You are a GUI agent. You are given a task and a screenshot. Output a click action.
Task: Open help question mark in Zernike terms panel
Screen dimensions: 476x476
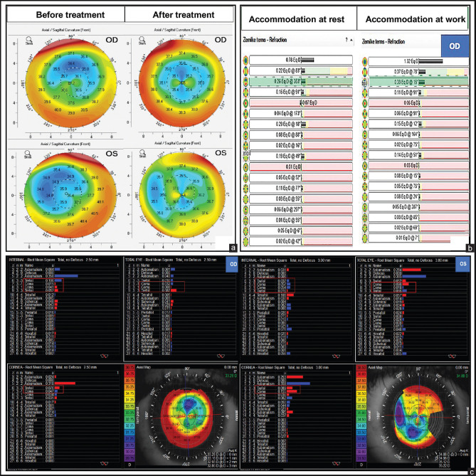pyautogui.click(x=347, y=40)
